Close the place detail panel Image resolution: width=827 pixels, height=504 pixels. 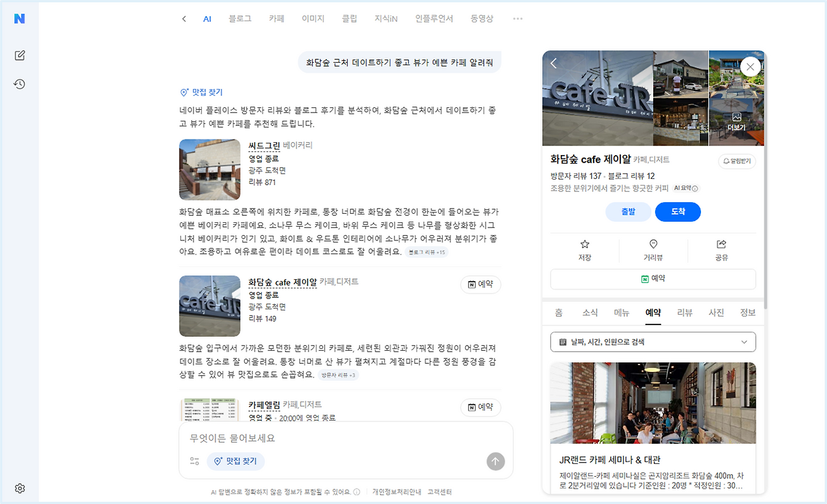pyautogui.click(x=750, y=67)
